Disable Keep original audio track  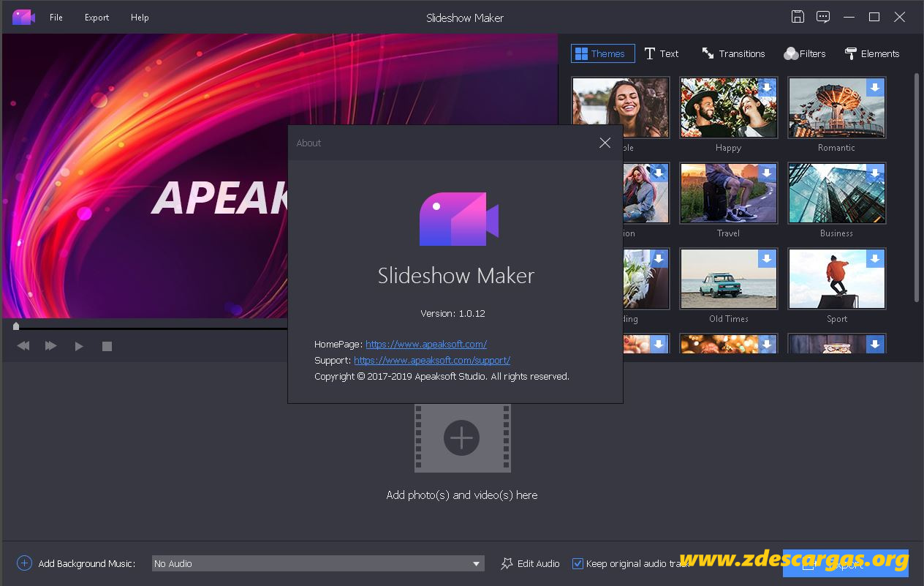click(x=577, y=563)
